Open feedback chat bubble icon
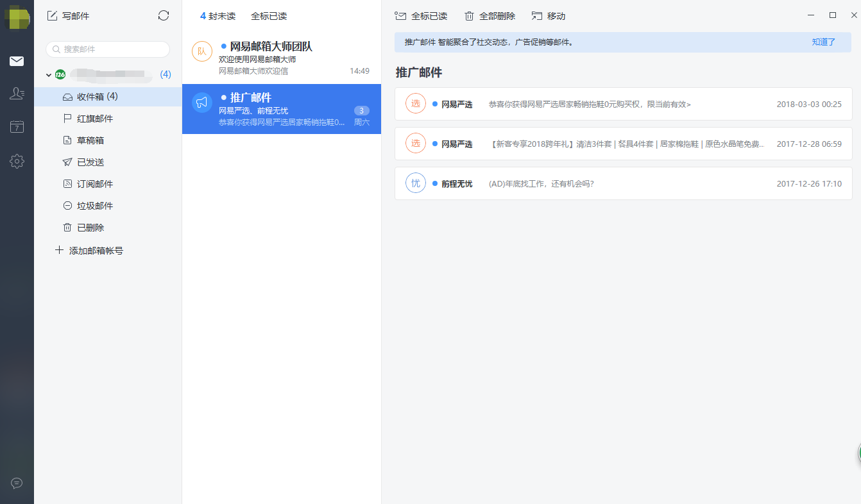 [x=17, y=483]
